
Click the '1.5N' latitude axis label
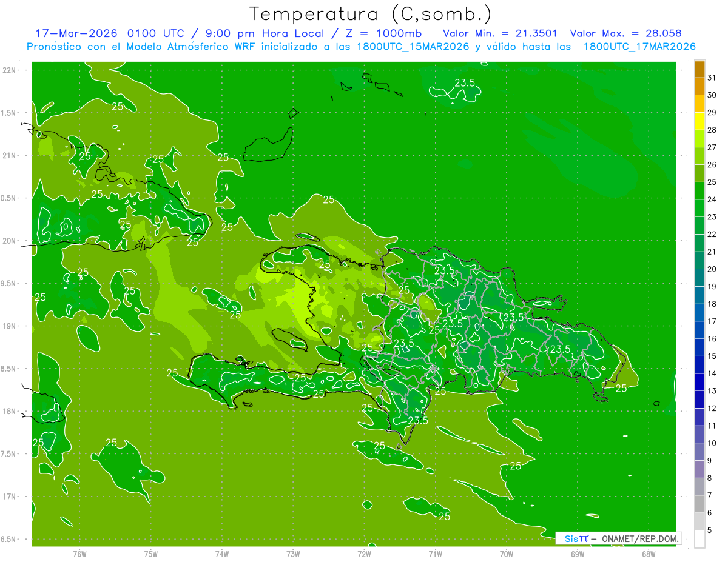(x=8, y=113)
